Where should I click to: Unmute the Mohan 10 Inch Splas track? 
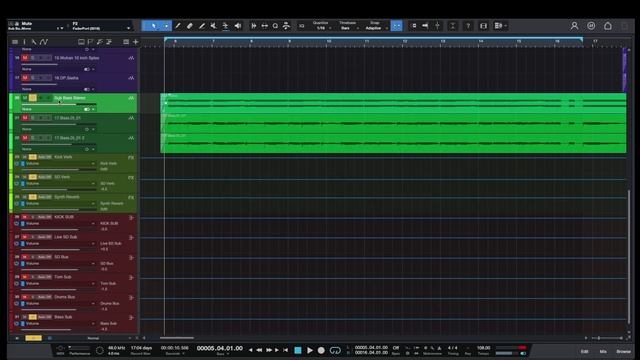pyautogui.click(x=25, y=58)
